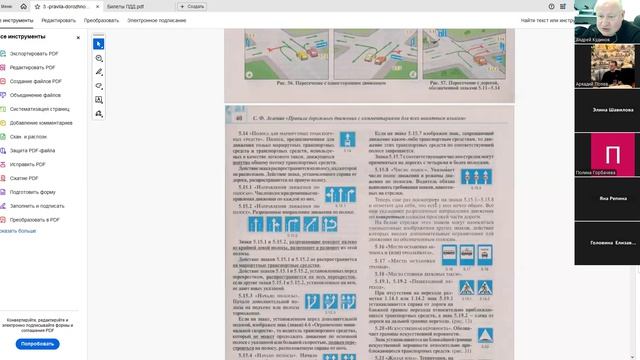Open Заполнить и подписать tool
The width and height of the screenshot is (640, 360).
point(37,206)
